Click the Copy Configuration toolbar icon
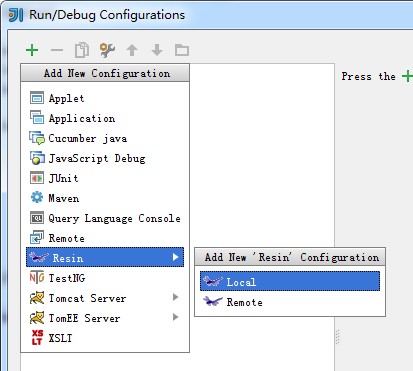413x371 pixels. pyautogui.click(x=82, y=50)
